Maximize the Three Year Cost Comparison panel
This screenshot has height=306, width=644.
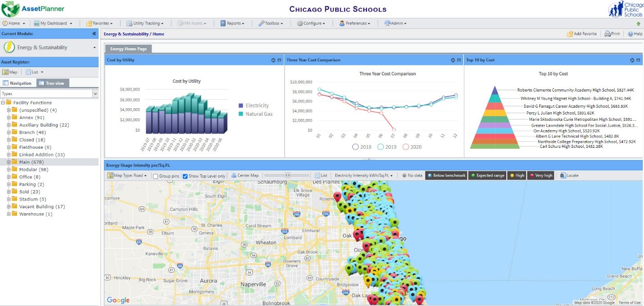click(459, 60)
